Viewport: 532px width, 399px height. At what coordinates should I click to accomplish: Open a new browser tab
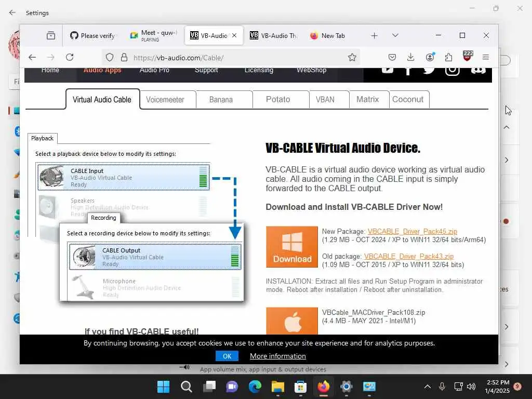[374, 36]
